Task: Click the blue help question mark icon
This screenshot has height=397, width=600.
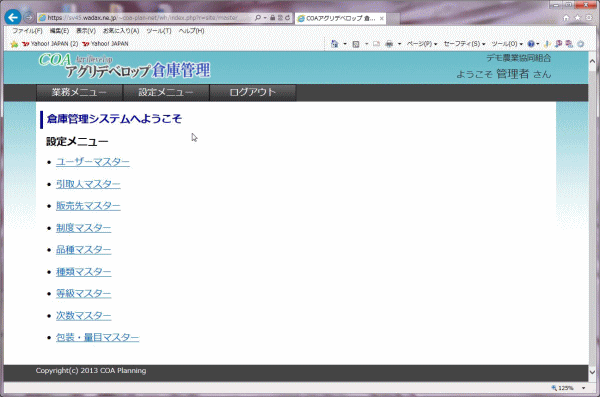Action: click(531, 44)
